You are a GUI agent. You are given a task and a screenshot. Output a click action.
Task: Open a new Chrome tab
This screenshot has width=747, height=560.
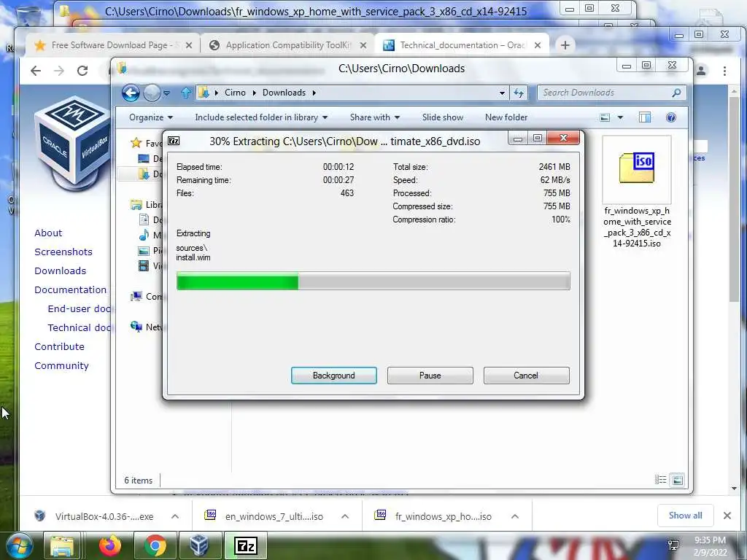point(565,45)
